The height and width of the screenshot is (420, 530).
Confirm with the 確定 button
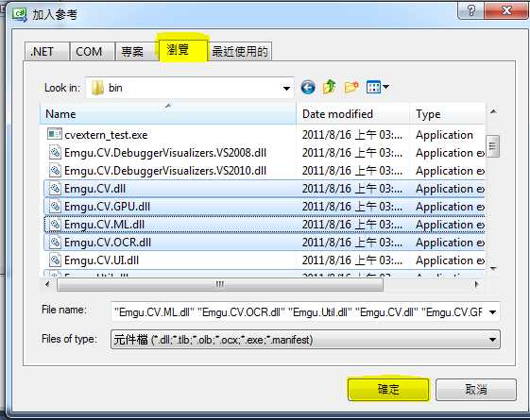[388, 389]
